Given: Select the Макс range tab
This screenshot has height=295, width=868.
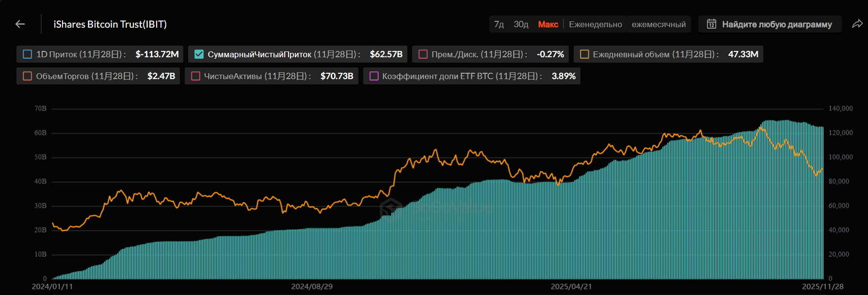Looking at the screenshot, I should click(548, 24).
